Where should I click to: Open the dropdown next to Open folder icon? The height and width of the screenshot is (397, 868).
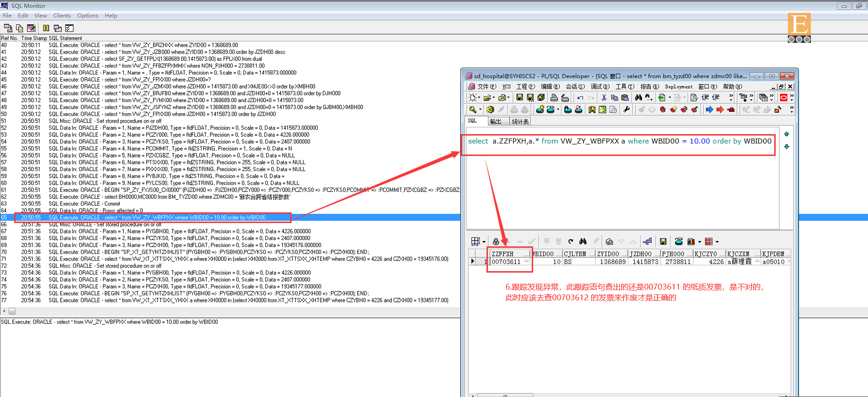493,98
